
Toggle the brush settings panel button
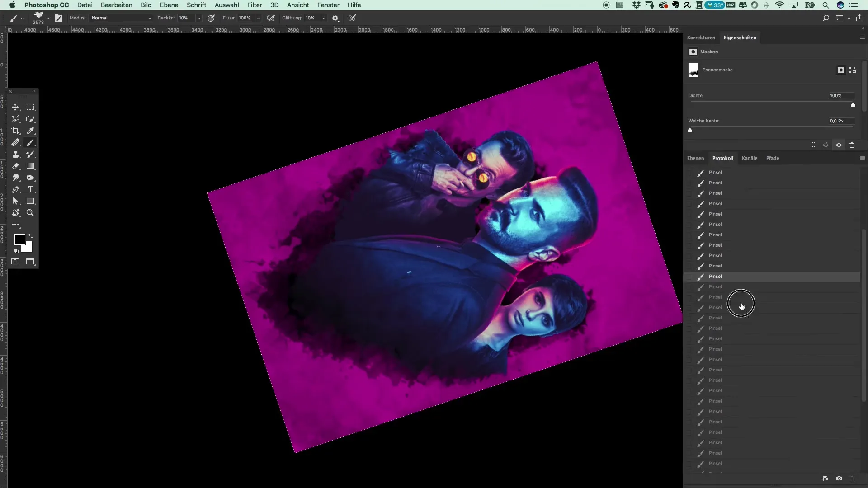point(58,18)
